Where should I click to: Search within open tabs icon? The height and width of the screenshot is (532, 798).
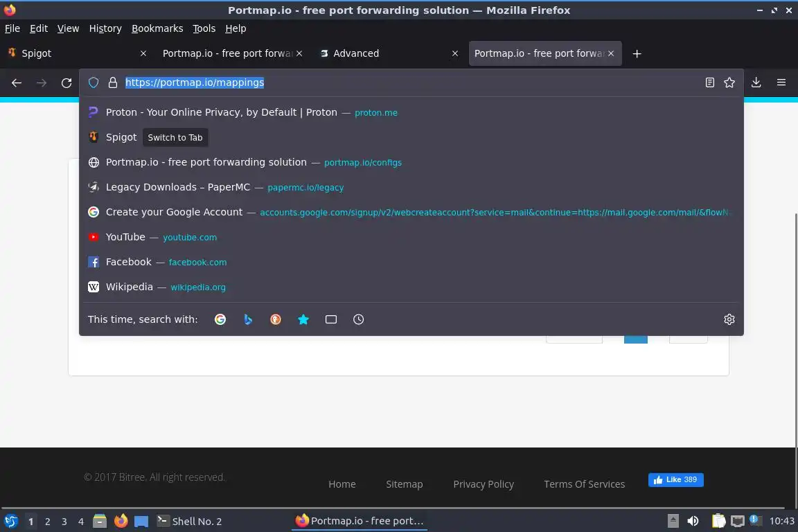pyautogui.click(x=331, y=319)
